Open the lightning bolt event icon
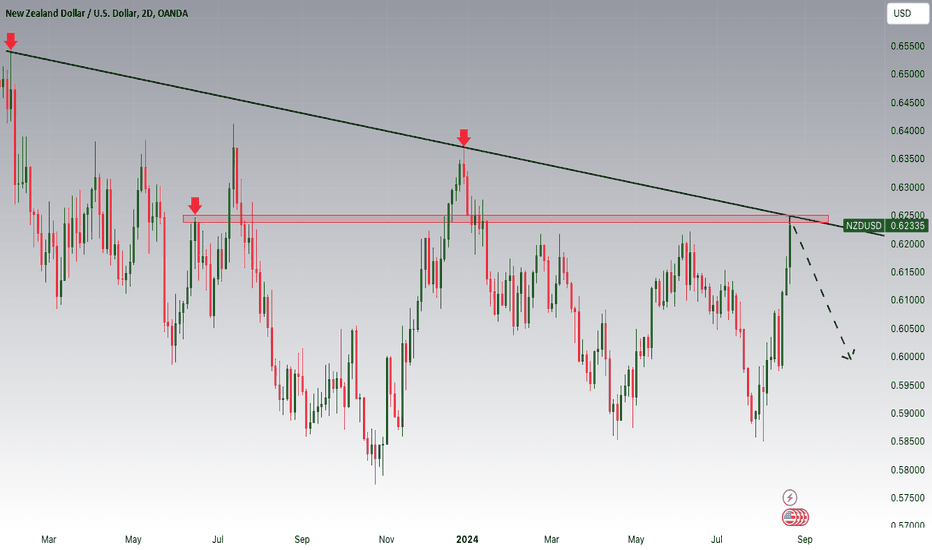This screenshot has height=550, width=932. click(789, 497)
